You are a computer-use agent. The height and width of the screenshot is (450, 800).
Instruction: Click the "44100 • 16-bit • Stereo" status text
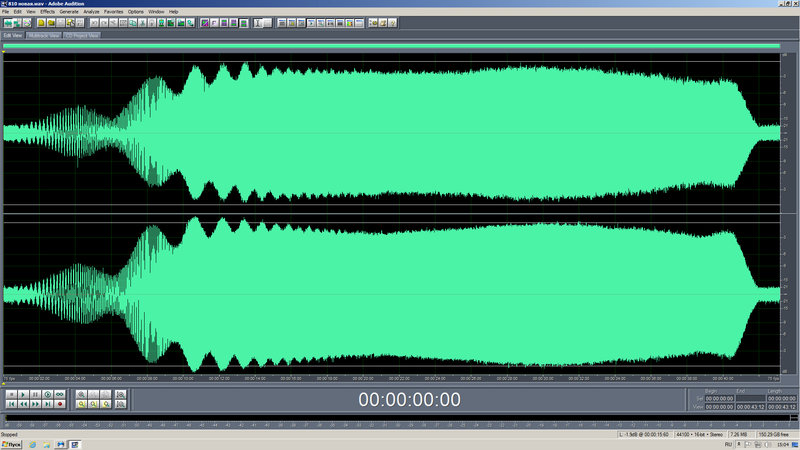point(699,435)
